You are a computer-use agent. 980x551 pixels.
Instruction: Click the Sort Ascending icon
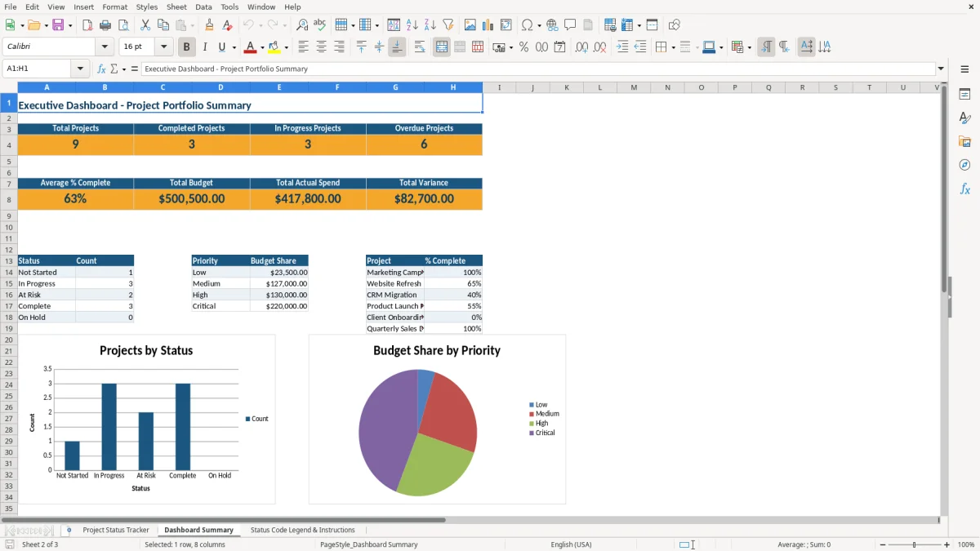click(412, 25)
